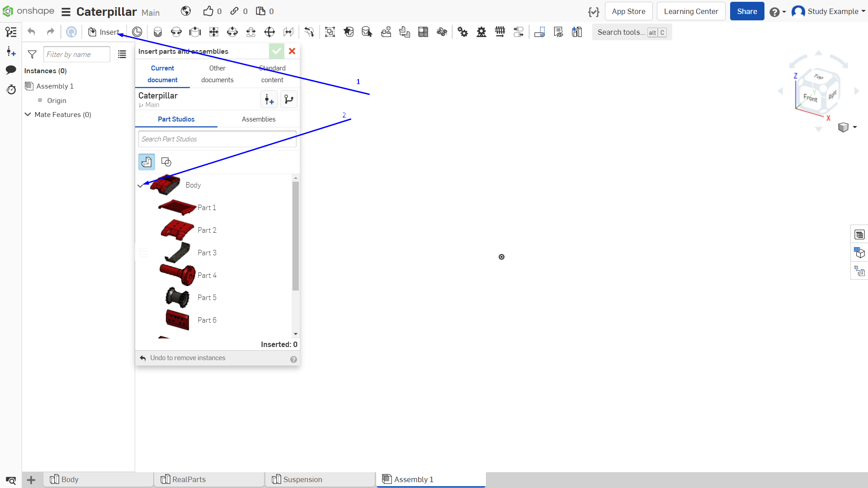868x488 pixels.
Task: Toggle the list view icon beside filter field
Action: coord(122,54)
